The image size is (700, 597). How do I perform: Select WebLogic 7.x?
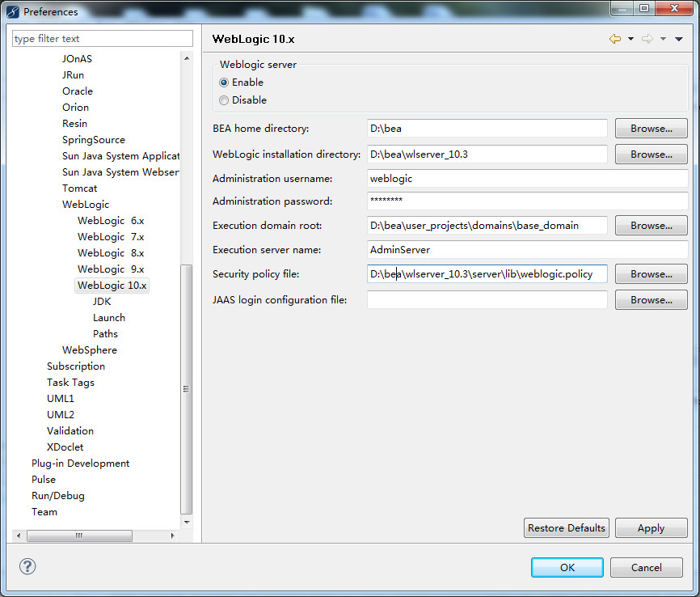point(111,237)
